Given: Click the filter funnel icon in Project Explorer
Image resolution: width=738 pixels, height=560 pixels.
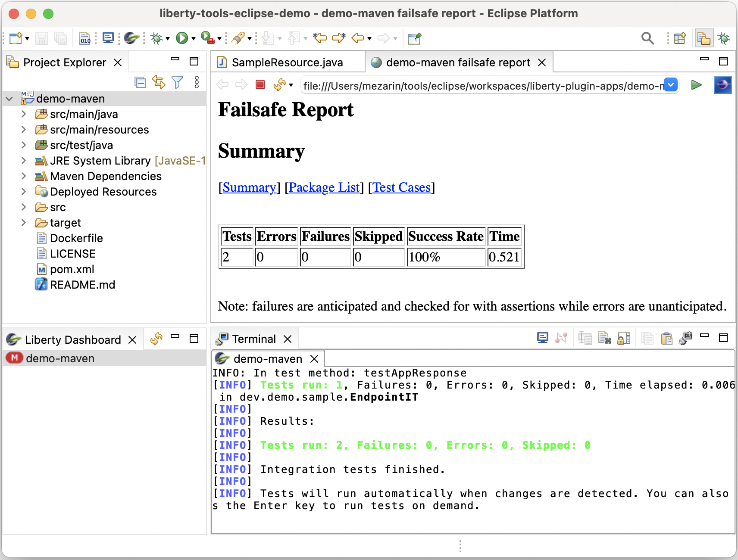Looking at the screenshot, I should point(177,82).
